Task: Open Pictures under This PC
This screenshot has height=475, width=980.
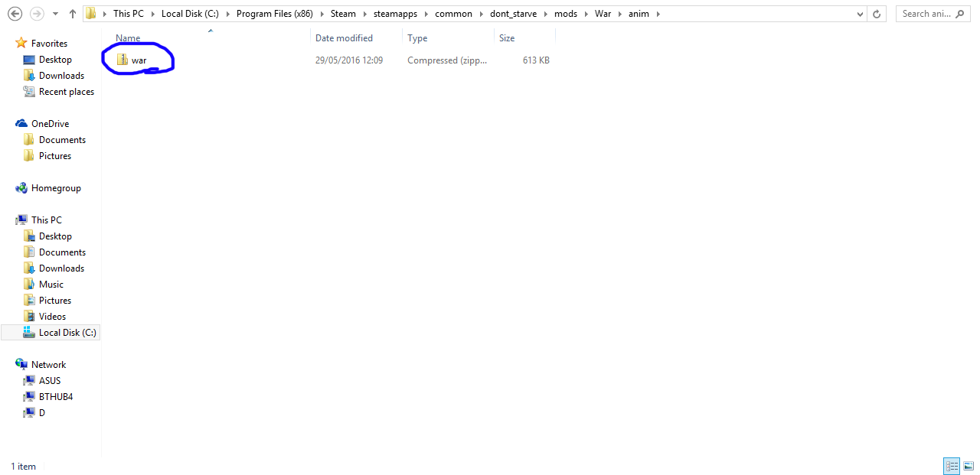Action: point(55,301)
